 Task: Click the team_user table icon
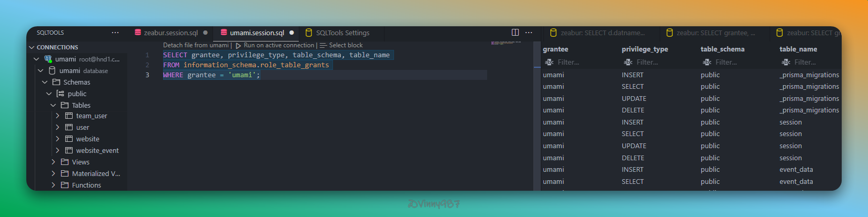69,116
